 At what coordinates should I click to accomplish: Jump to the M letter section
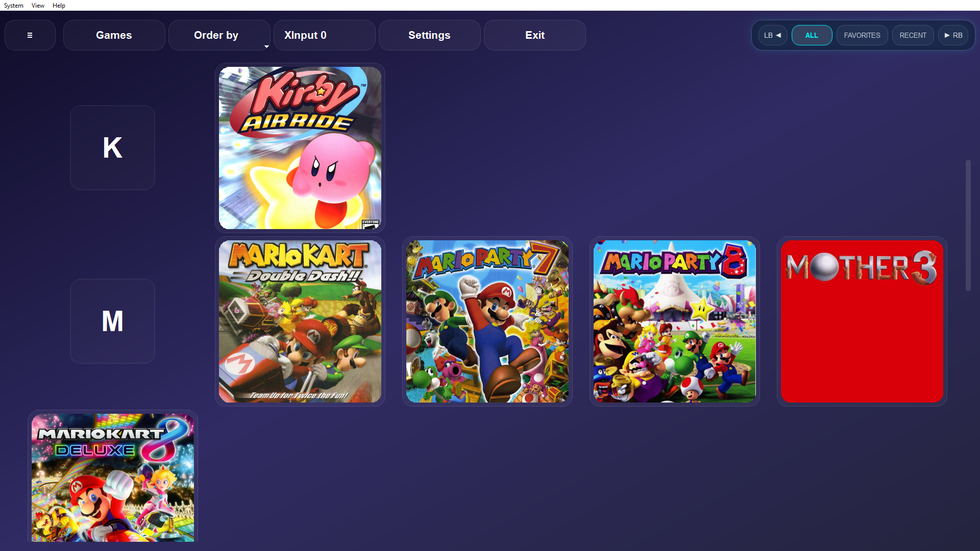point(112,321)
